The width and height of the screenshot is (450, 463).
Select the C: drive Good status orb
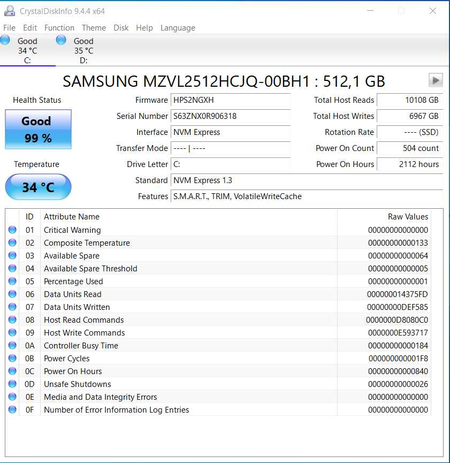click(x=5, y=40)
